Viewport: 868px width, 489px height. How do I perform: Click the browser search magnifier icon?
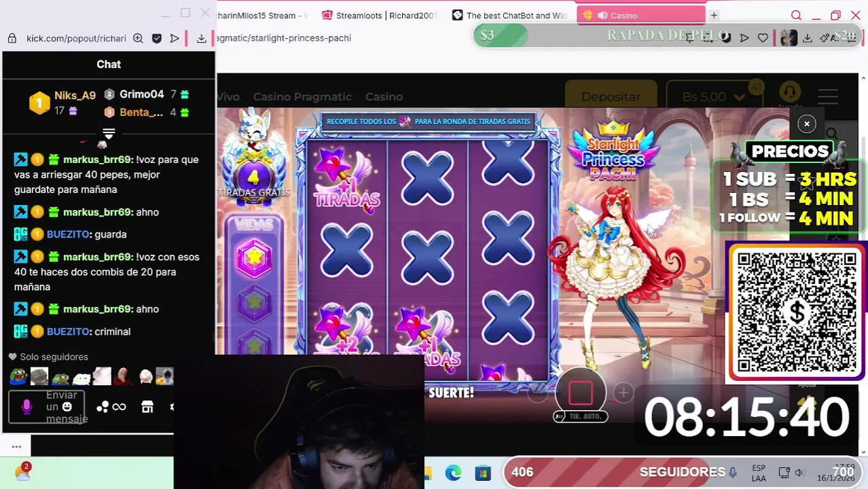[796, 15]
